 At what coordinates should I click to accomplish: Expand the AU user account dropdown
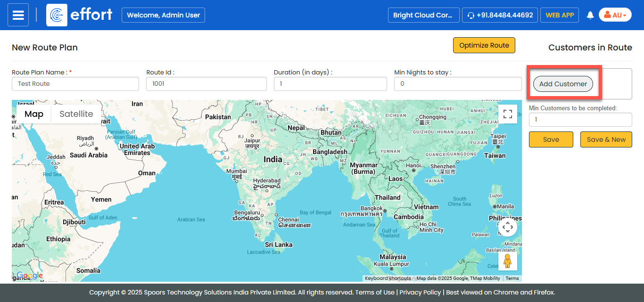point(615,15)
